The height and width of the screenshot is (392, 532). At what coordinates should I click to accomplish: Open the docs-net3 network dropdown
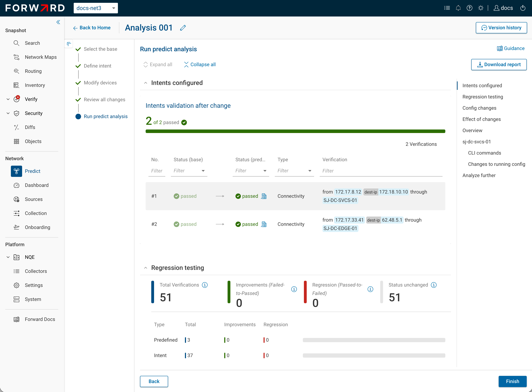(x=96, y=8)
